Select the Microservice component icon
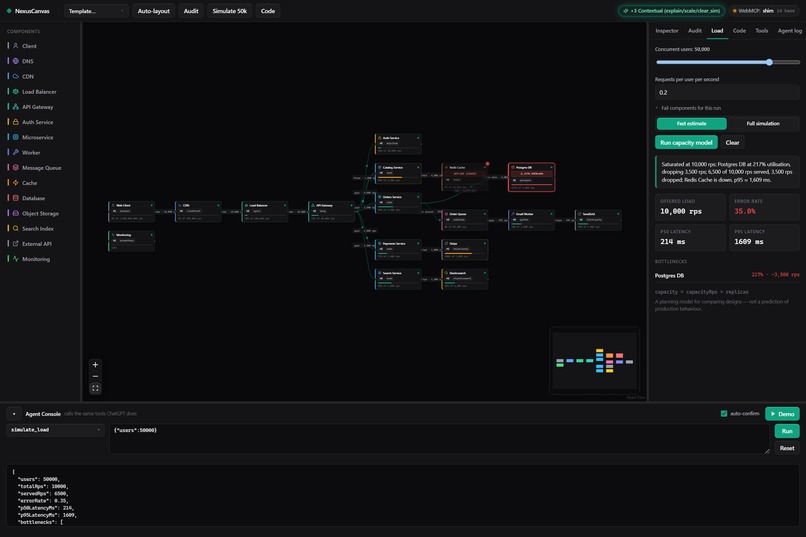The height and width of the screenshot is (537, 806). click(x=15, y=137)
